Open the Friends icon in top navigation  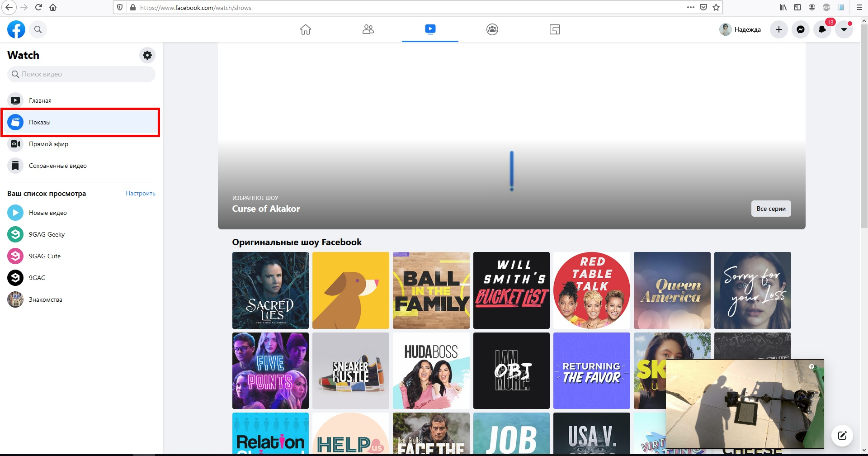[368, 29]
